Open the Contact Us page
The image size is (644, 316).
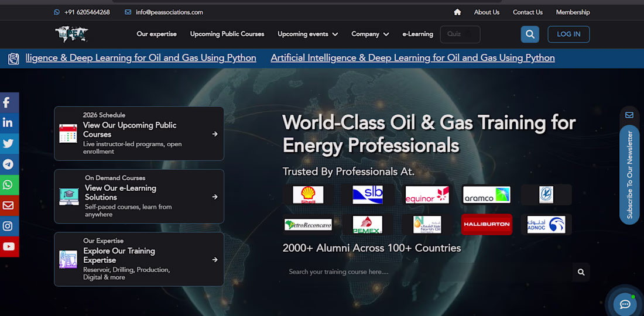[x=527, y=12]
